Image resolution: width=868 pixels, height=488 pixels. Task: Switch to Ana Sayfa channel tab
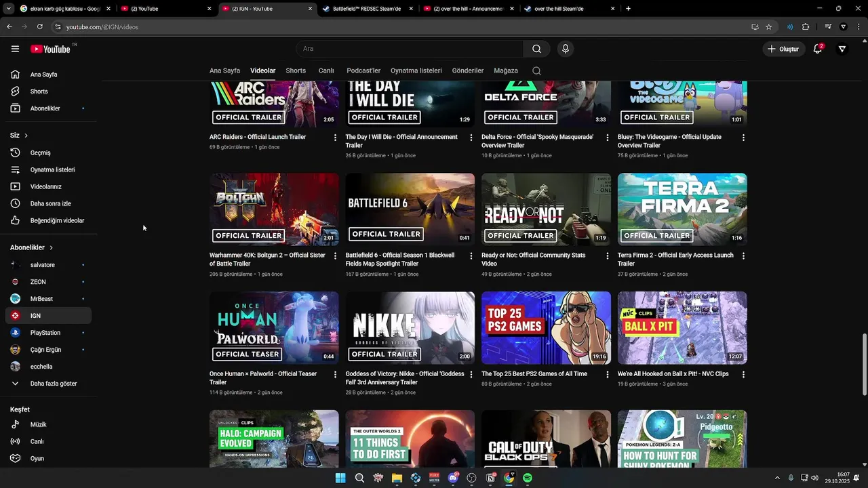[x=224, y=70]
